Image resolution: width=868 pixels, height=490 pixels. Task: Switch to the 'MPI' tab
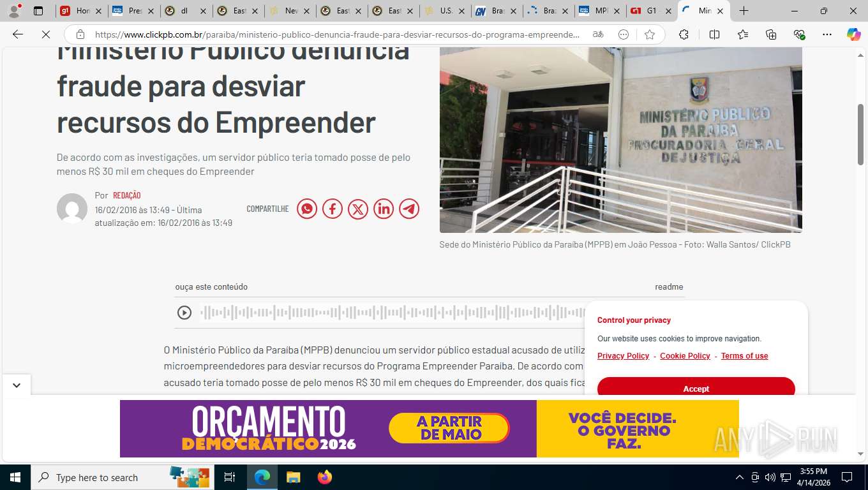(x=600, y=11)
